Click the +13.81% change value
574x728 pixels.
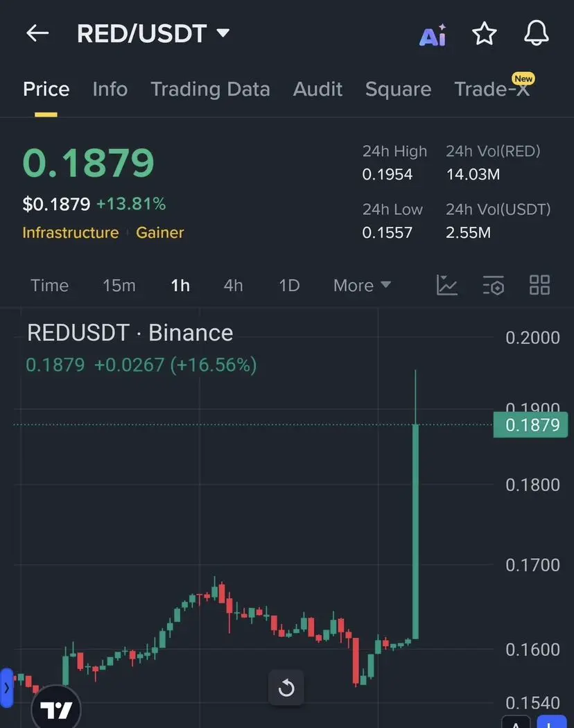[131, 204]
